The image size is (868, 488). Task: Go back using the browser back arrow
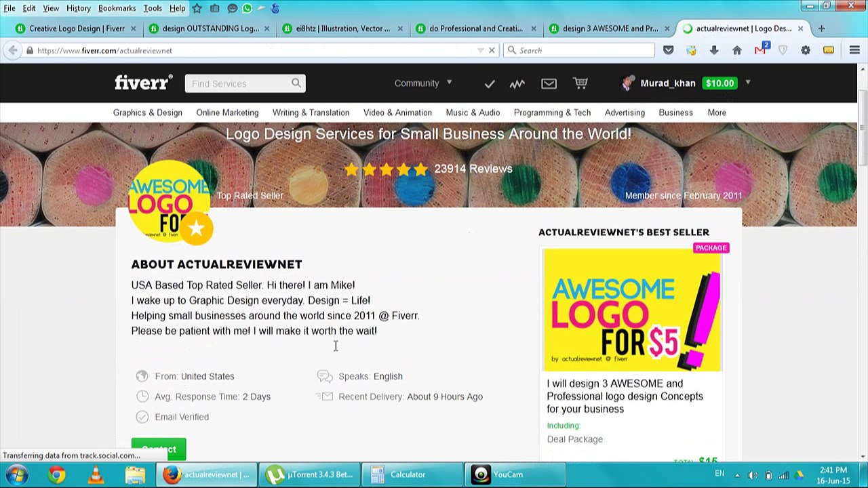coord(13,50)
